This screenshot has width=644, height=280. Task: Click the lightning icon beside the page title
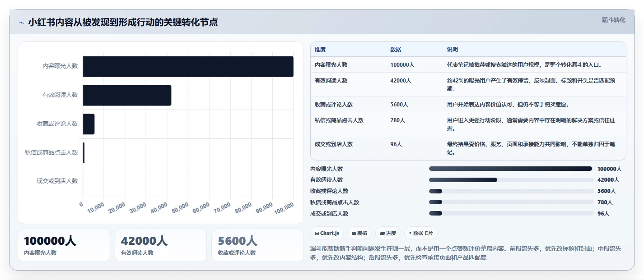tap(21, 23)
